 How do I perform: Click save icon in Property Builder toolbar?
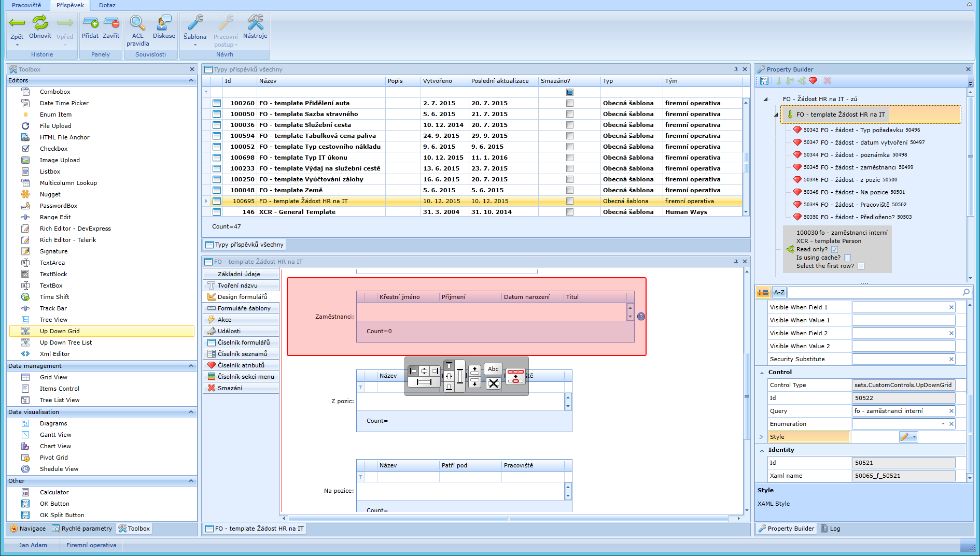pyautogui.click(x=764, y=81)
